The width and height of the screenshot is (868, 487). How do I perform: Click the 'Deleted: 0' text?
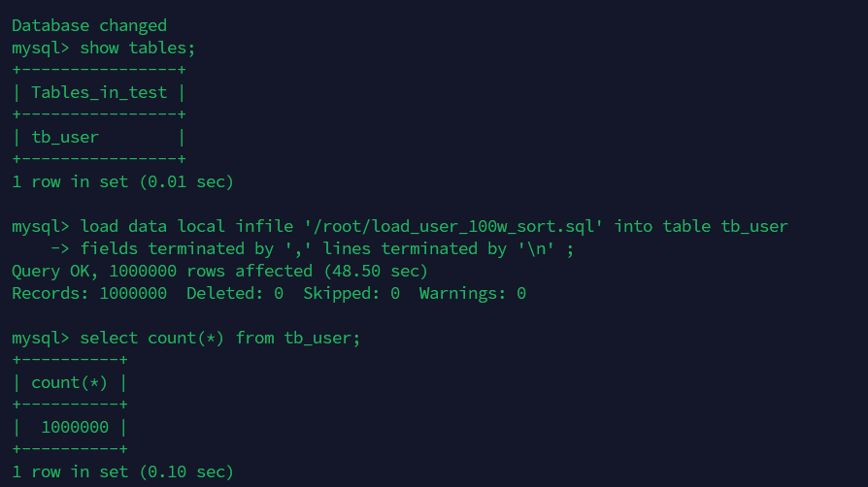click(235, 293)
